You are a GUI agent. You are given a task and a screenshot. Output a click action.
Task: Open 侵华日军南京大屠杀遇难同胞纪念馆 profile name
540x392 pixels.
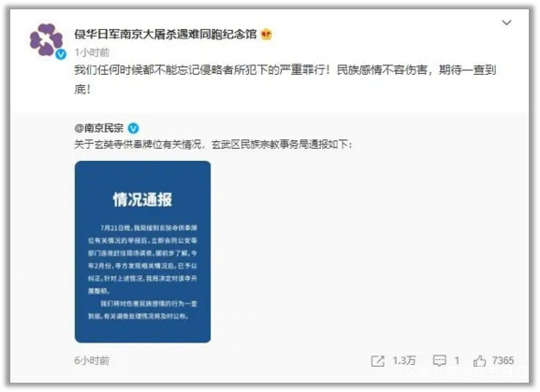[166, 34]
